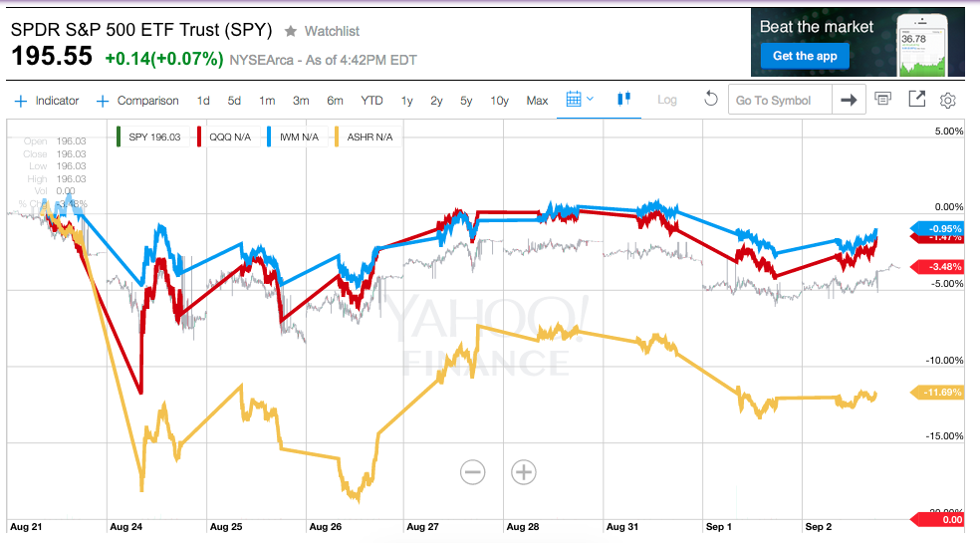Click the Aug 21 date label
This screenshot has width=980, height=543.
26,527
